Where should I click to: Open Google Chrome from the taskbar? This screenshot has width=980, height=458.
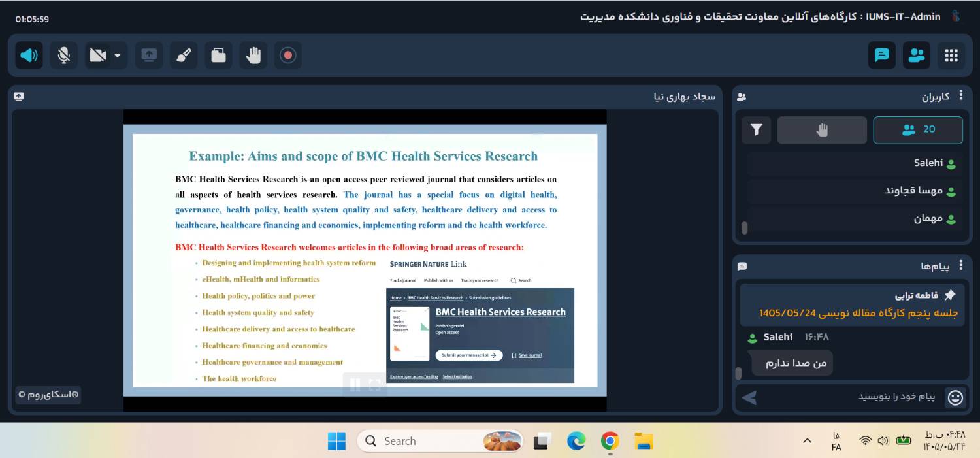pos(610,441)
